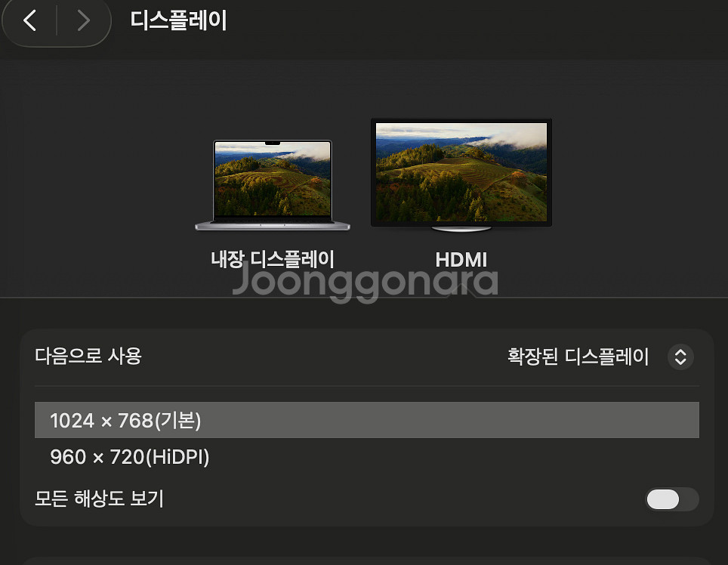The height and width of the screenshot is (565, 728).
Task: Click the wallpaper on the HDMI screen
Action: [x=461, y=172]
